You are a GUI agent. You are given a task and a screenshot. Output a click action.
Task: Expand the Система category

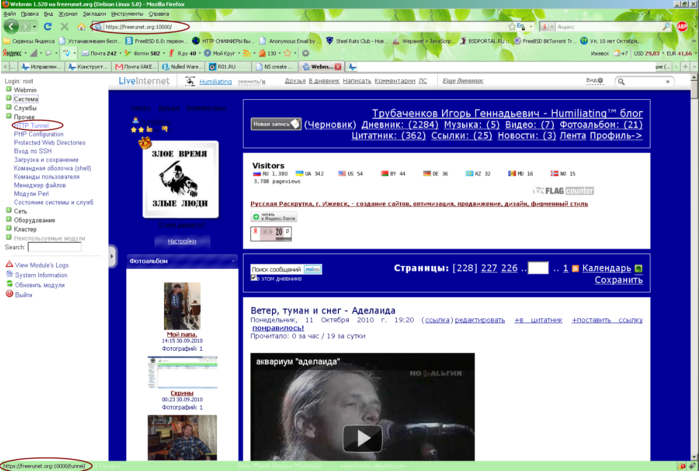click(x=8, y=98)
